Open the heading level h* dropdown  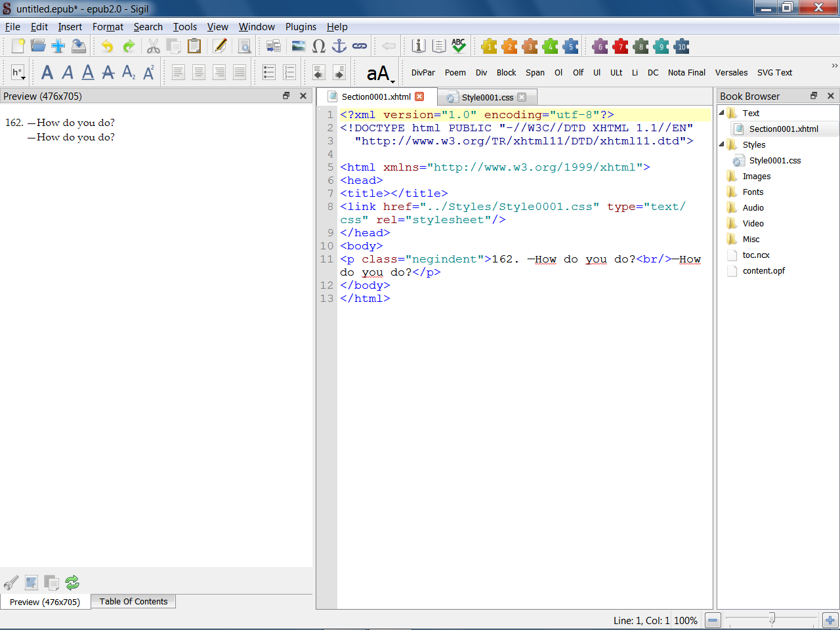18,73
